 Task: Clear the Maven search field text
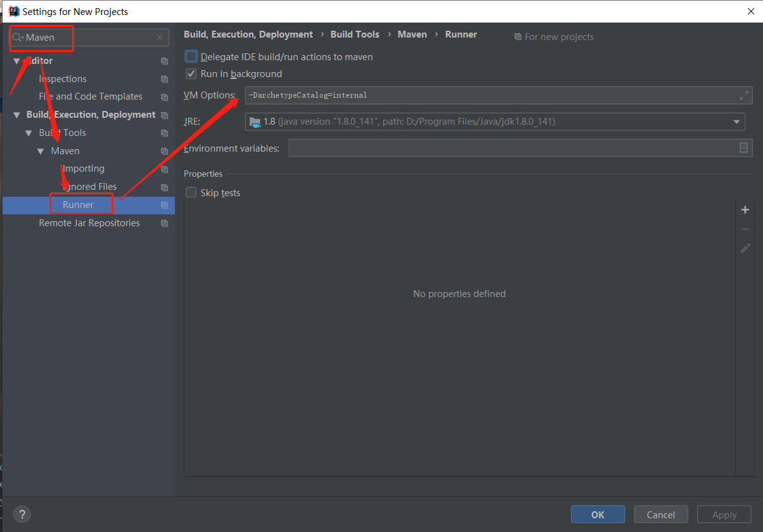coord(159,38)
